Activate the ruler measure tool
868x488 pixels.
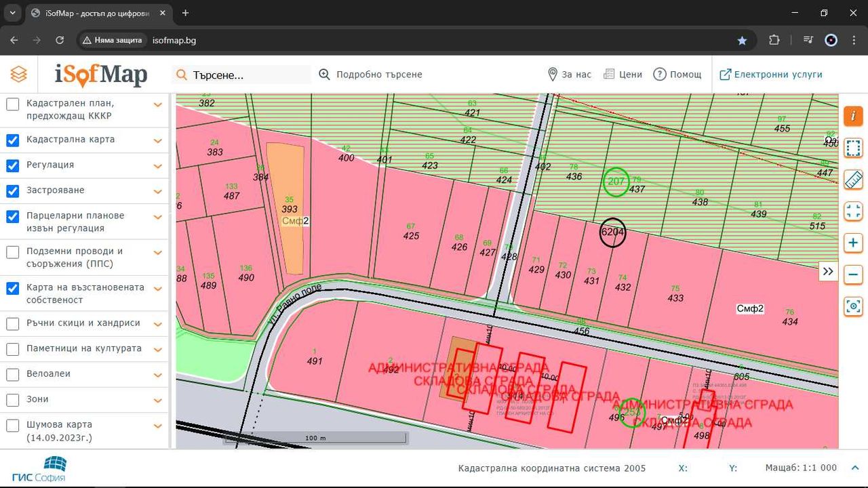coord(853,180)
